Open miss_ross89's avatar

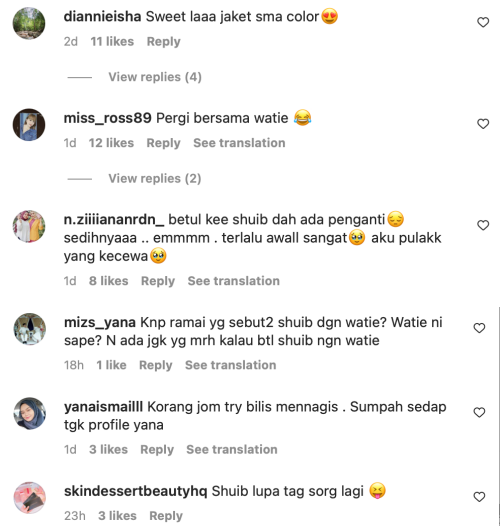click(29, 124)
